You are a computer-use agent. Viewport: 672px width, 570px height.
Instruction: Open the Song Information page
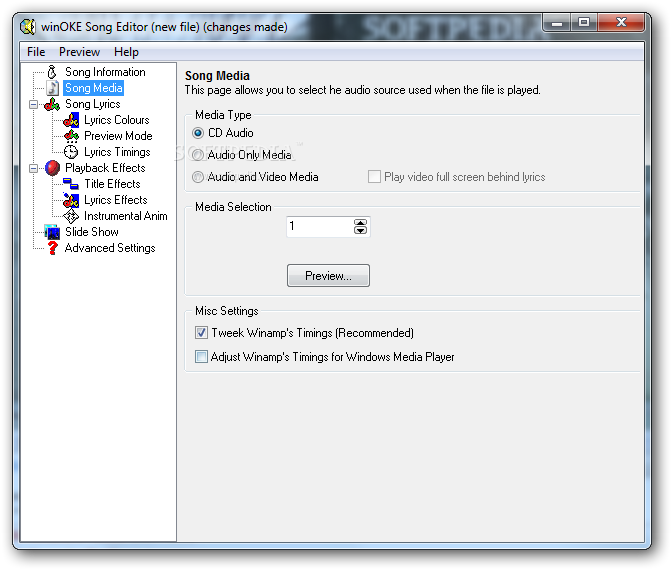105,72
